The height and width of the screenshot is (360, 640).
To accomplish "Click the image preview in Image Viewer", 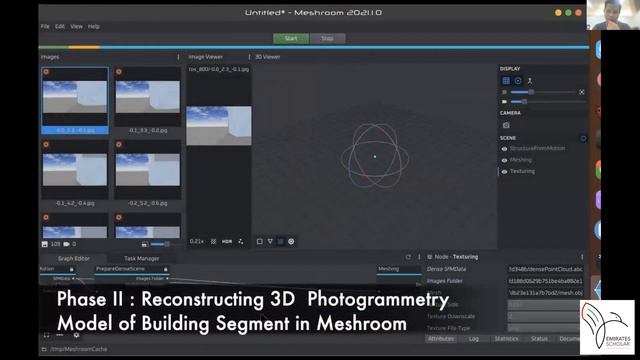I will (219, 126).
